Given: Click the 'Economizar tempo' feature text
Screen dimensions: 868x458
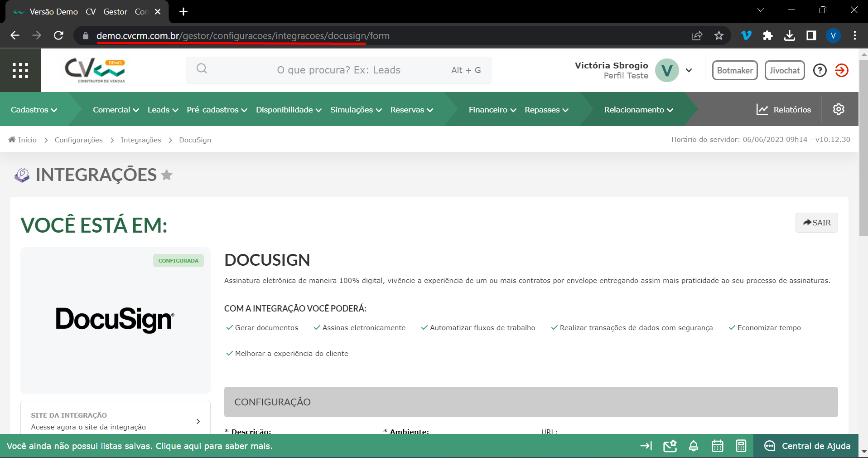Looking at the screenshot, I should [x=769, y=328].
